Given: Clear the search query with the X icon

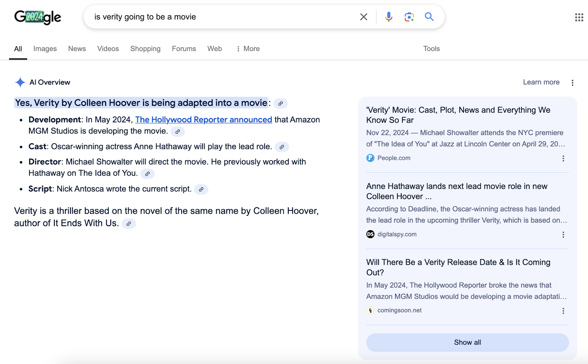Looking at the screenshot, I should tap(363, 17).
